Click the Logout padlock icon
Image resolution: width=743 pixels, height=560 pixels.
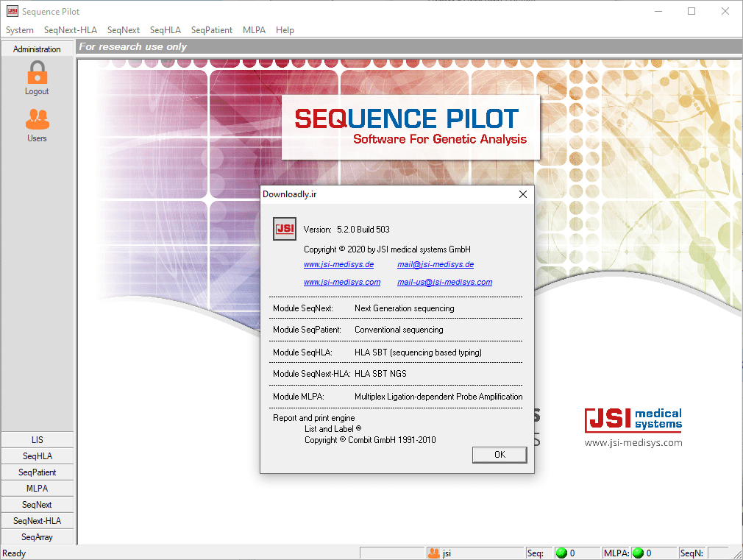click(37, 71)
